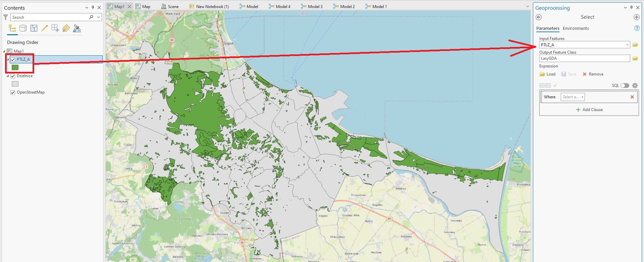Click the Geoprocessing back arrow
The width and height of the screenshot is (644, 262).
(539, 17)
